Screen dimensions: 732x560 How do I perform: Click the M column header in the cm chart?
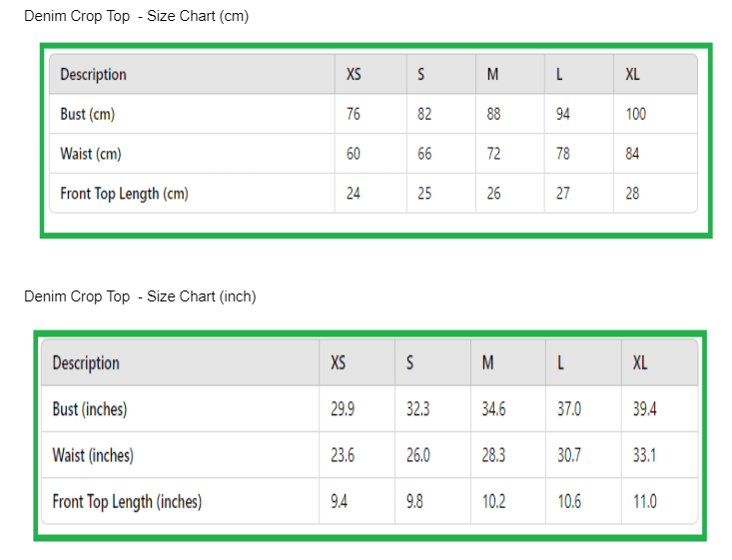tap(493, 74)
